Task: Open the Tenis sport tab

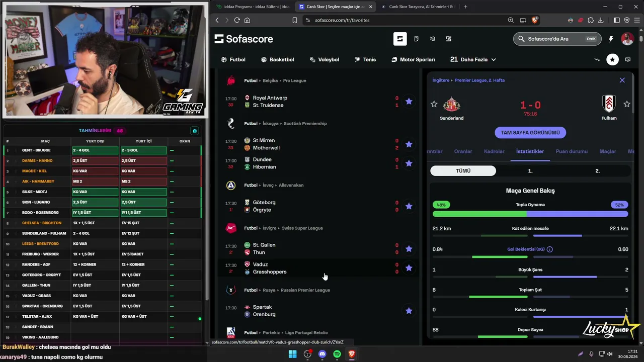Action: point(365,59)
